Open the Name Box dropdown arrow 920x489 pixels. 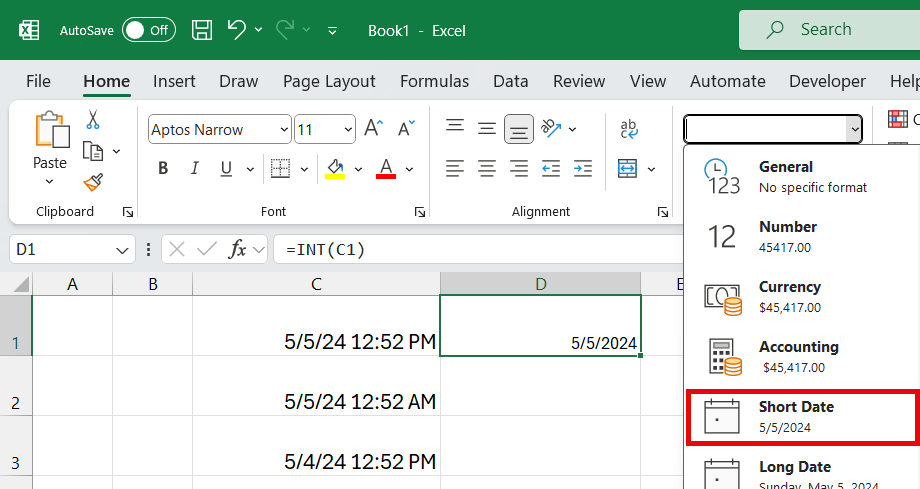pos(123,250)
